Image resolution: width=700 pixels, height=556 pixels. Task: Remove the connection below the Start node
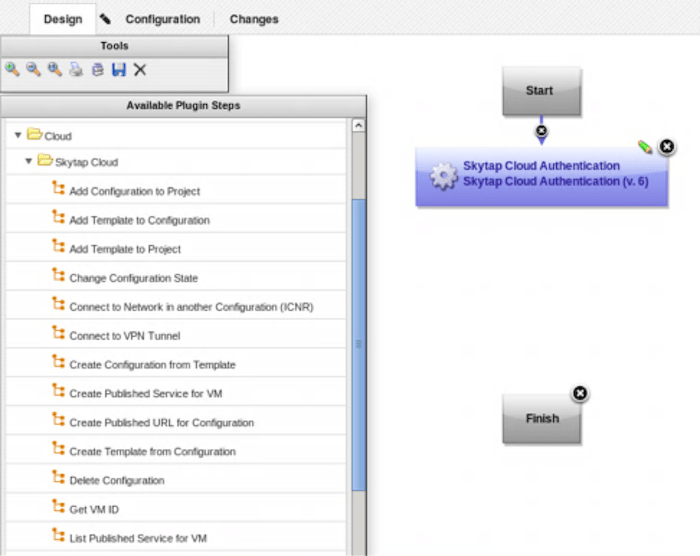(x=541, y=130)
